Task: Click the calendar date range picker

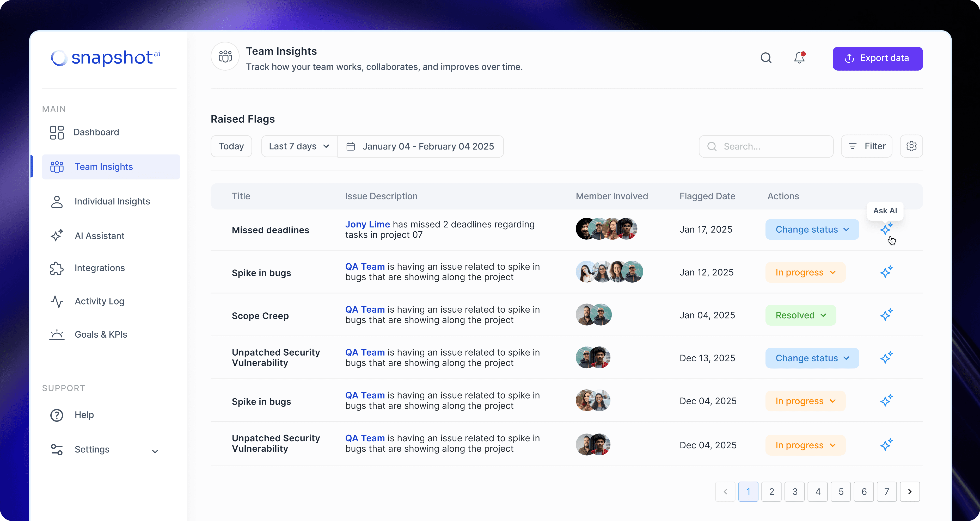Action: pyautogui.click(x=420, y=146)
